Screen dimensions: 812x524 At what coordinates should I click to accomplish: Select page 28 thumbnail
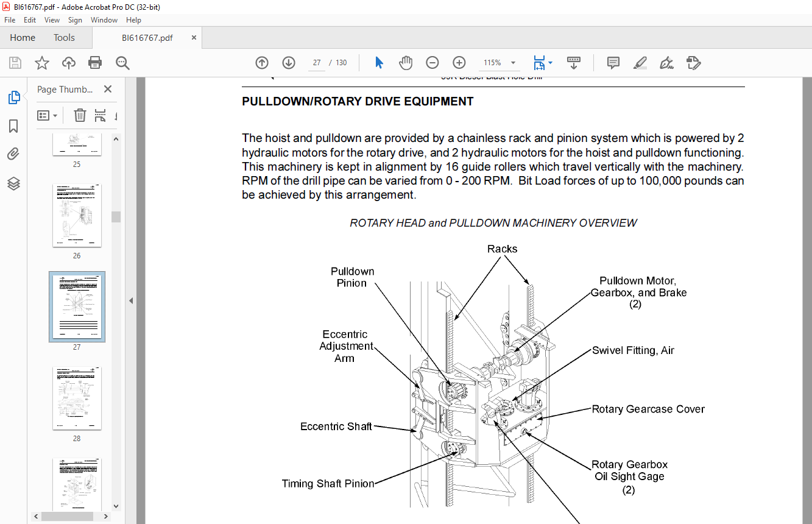pyautogui.click(x=77, y=398)
